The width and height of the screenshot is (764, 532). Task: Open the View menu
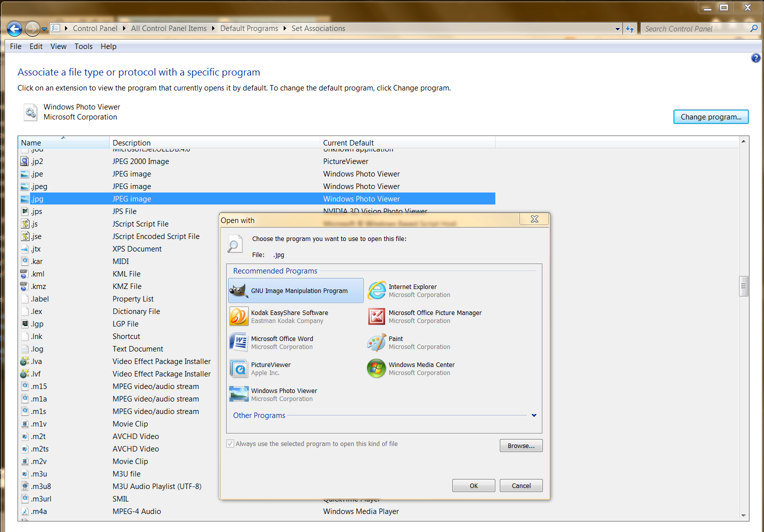coord(59,46)
